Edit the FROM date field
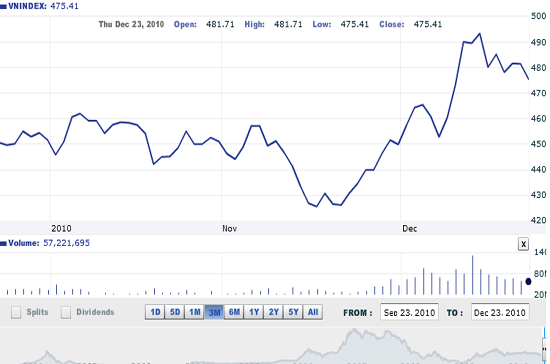550x364 pixels. 409,312
